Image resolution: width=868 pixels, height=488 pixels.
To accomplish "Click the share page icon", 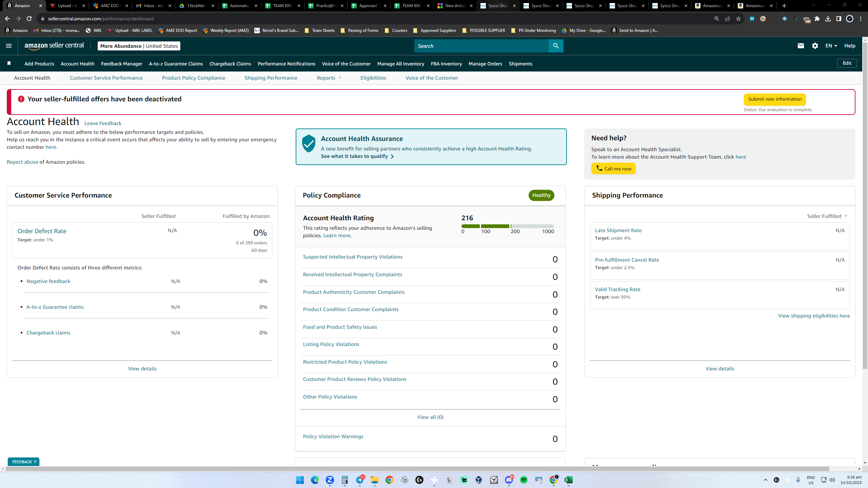I will click(727, 19).
